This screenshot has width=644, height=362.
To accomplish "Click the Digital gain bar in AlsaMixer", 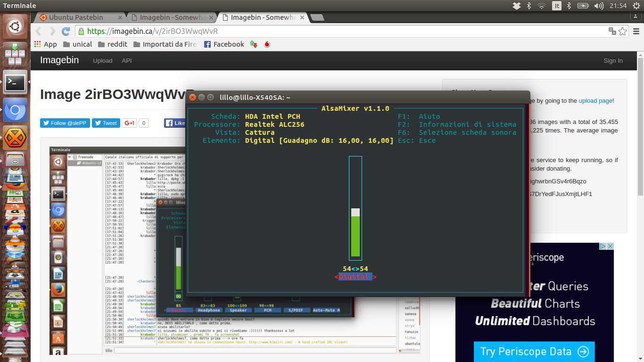I will click(355, 208).
